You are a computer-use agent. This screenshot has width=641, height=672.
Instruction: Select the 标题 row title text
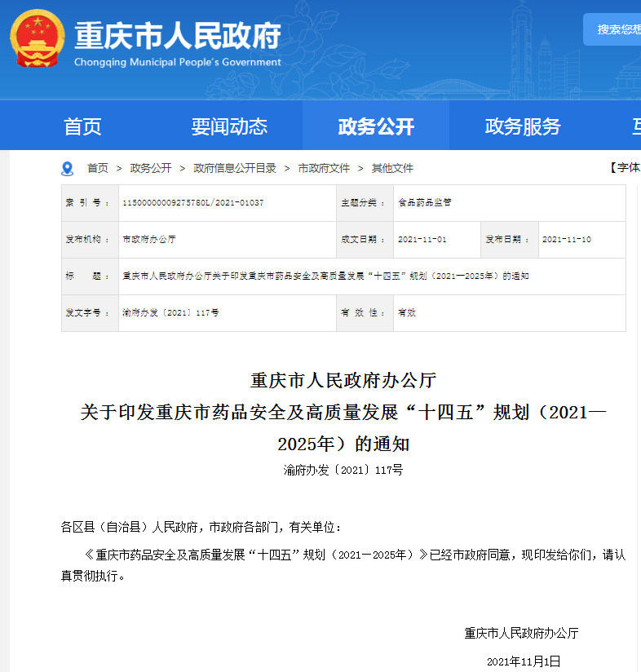tap(325, 276)
